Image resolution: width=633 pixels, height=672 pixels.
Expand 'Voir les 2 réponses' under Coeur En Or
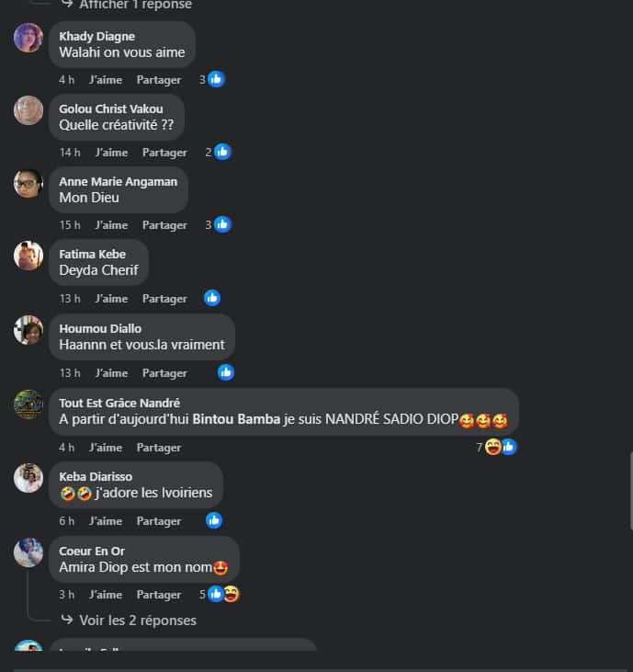coord(138,621)
